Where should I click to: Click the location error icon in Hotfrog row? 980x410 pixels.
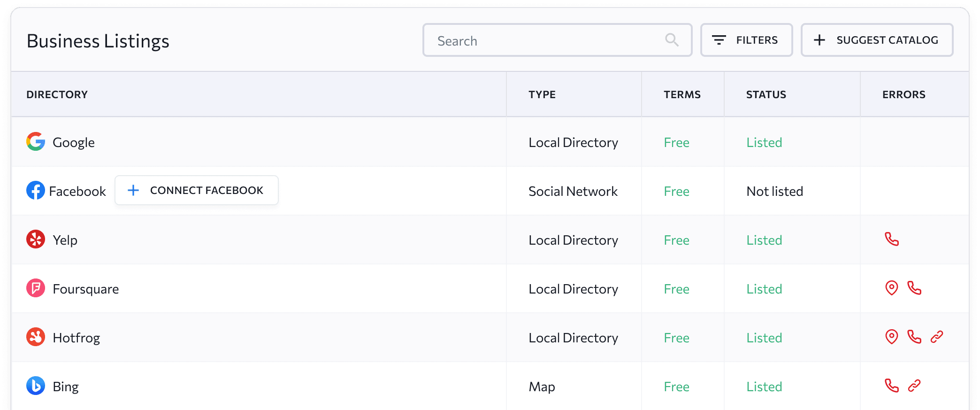[892, 337]
